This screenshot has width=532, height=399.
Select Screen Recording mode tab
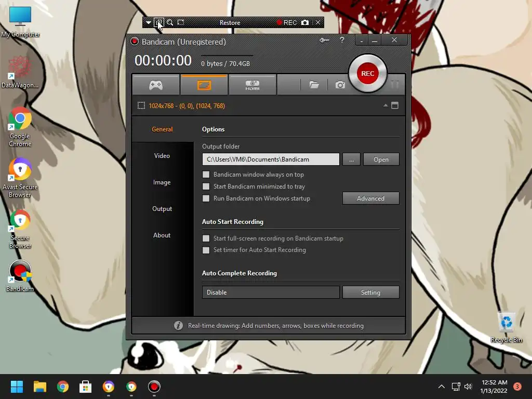(x=204, y=85)
